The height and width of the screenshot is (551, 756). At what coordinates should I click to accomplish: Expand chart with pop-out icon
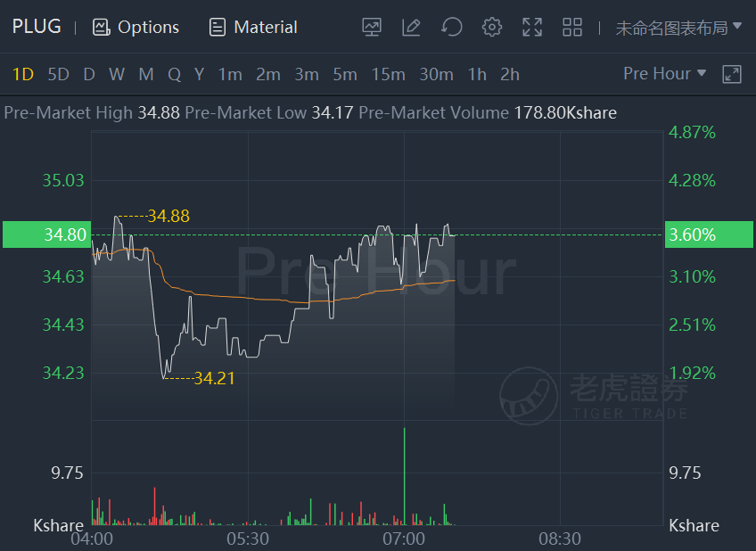731,74
